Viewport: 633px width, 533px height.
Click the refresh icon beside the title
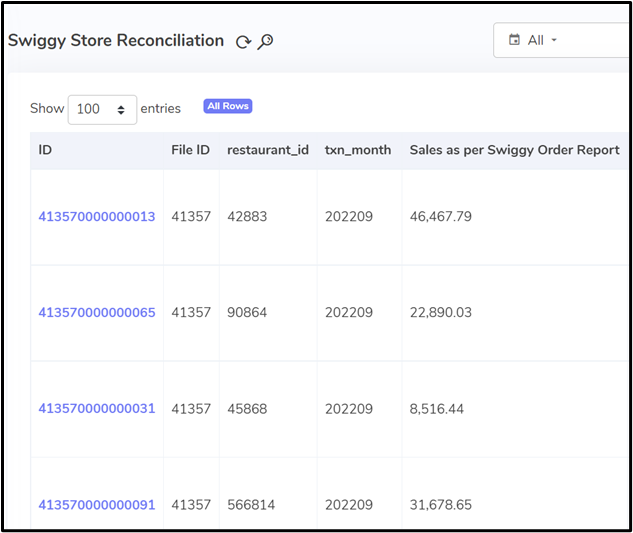point(243,42)
